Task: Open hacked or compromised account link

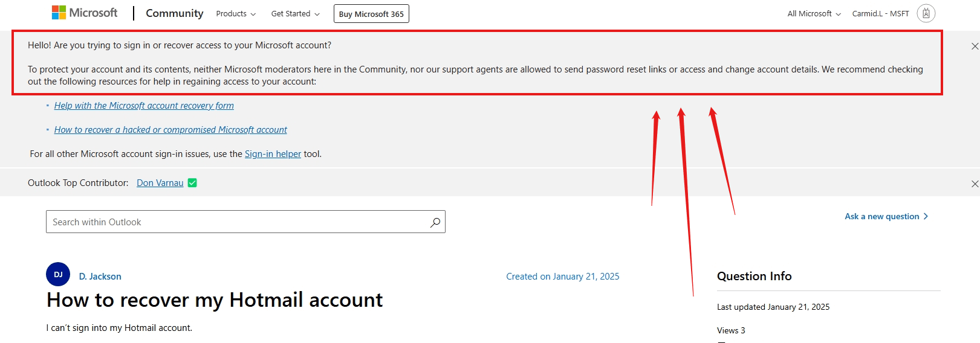Action: click(170, 130)
